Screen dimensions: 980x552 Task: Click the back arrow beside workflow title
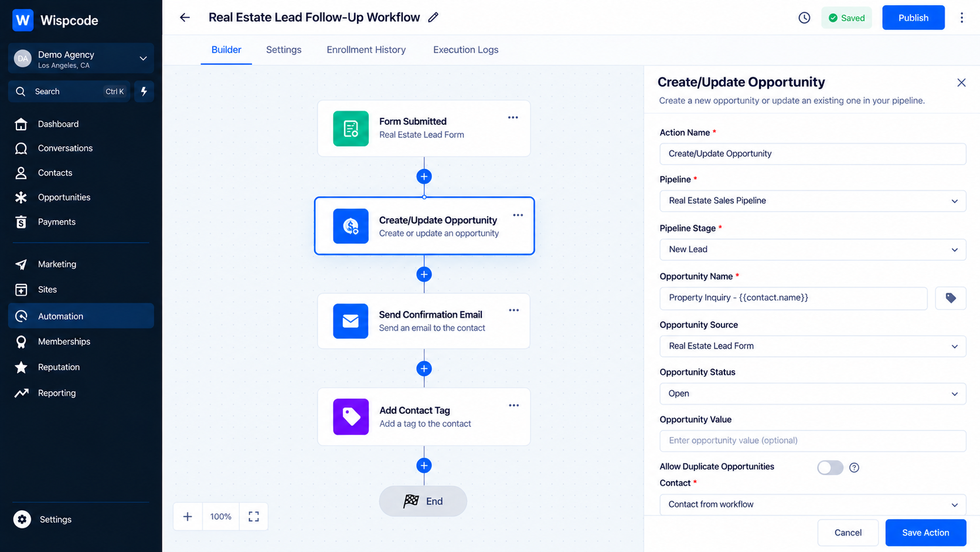(x=185, y=18)
